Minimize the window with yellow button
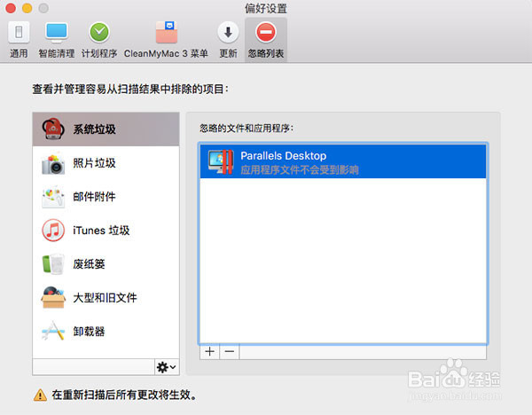The height and width of the screenshot is (415, 532). [27, 8]
